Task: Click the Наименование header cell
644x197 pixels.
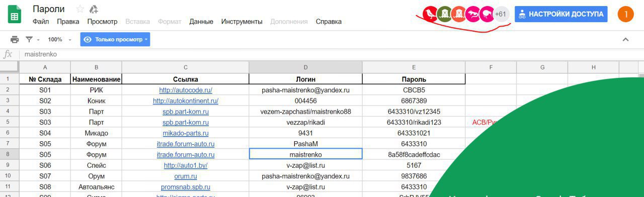Action: pos(96,79)
